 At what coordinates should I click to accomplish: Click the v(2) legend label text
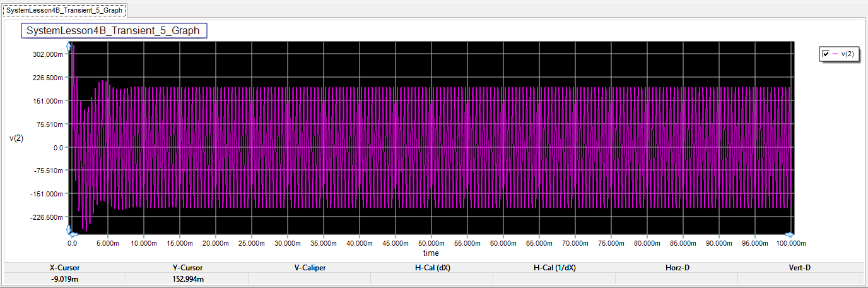pos(848,54)
